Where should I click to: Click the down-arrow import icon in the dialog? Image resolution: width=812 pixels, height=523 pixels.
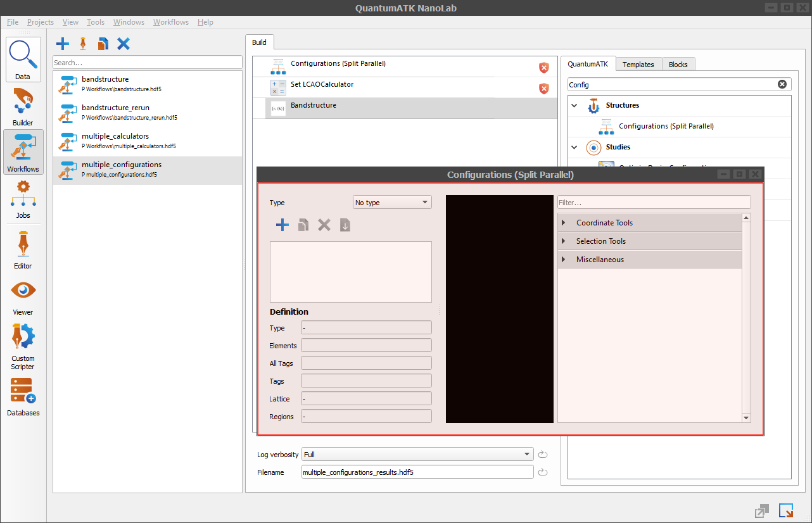point(345,225)
